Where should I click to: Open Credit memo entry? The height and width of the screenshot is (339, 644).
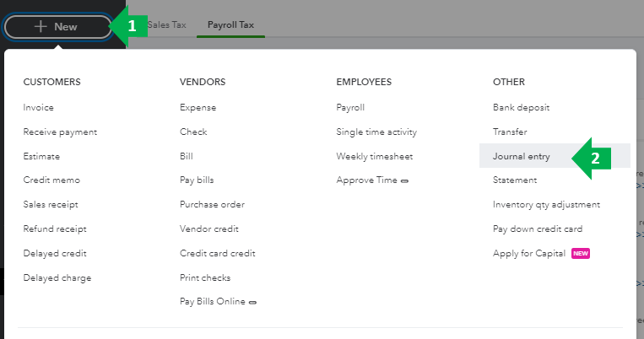(51, 180)
